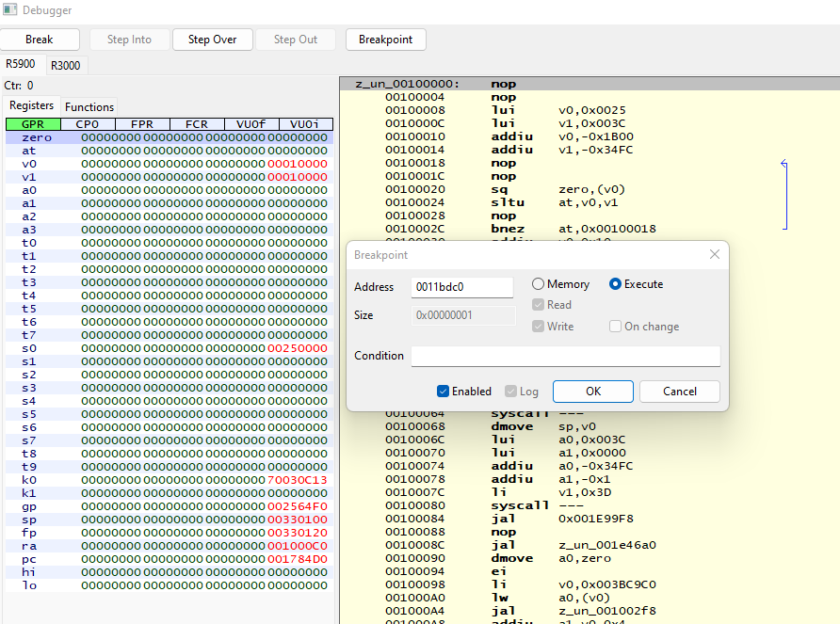Select the Execute radio button
The image size is (840, 624).
616,284
